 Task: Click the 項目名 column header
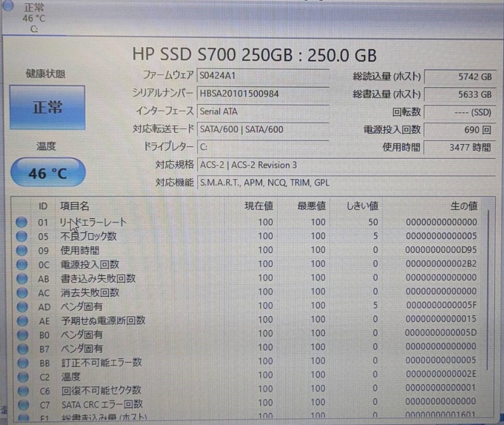pos(75,206)
